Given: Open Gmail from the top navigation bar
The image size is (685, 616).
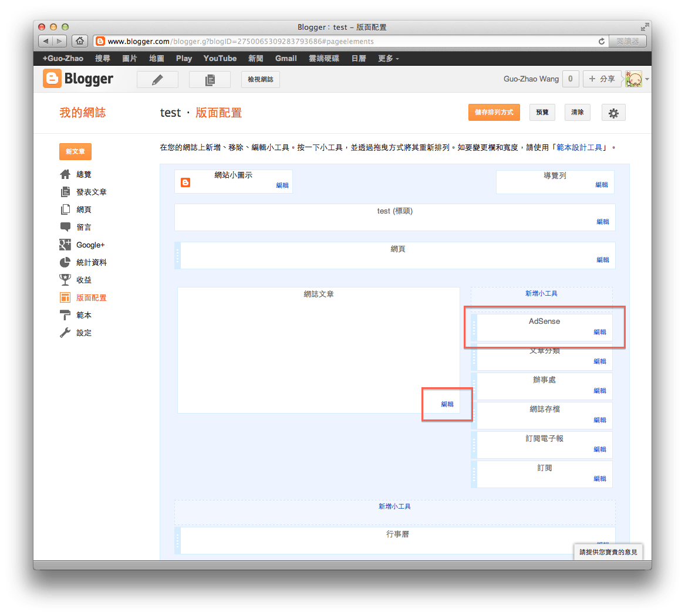Looking at the screenshot, I should click(x=285, y=58).
